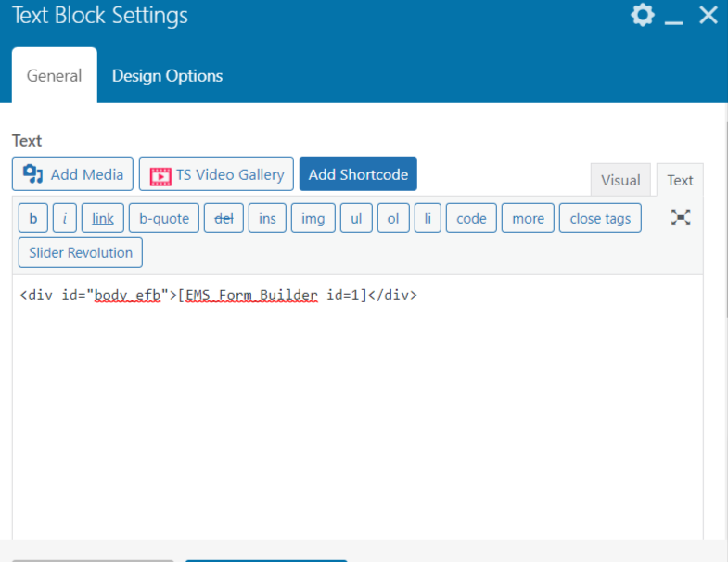
Task: Insert ordered list with ol button
Action: click(393, 218)
